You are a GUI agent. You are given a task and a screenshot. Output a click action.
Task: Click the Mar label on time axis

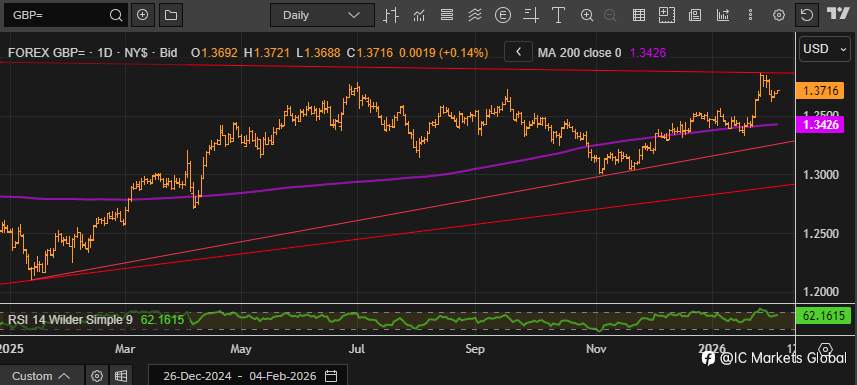click(126, 349)
